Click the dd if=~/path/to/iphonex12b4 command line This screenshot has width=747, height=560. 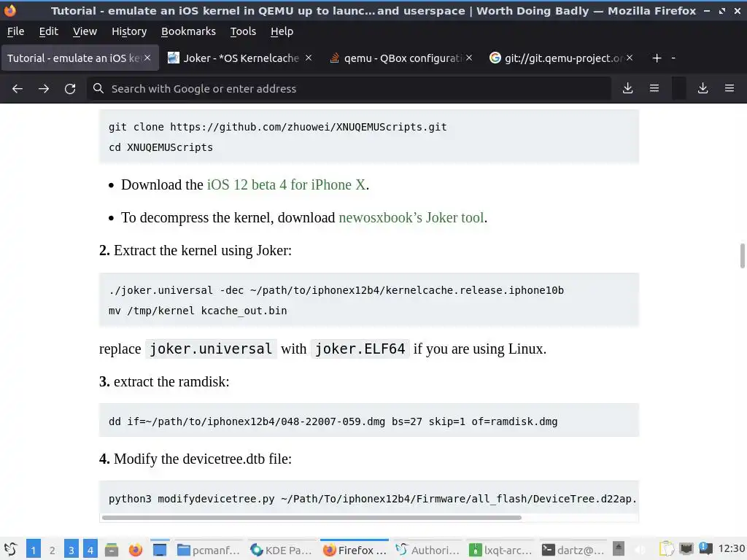point(333,421)
